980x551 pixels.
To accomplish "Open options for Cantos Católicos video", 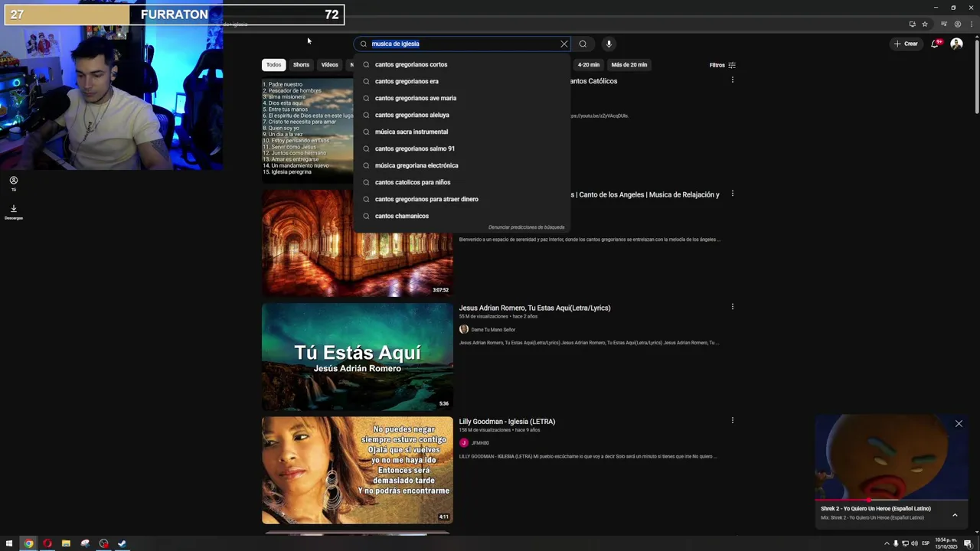I will click(733, 80).
